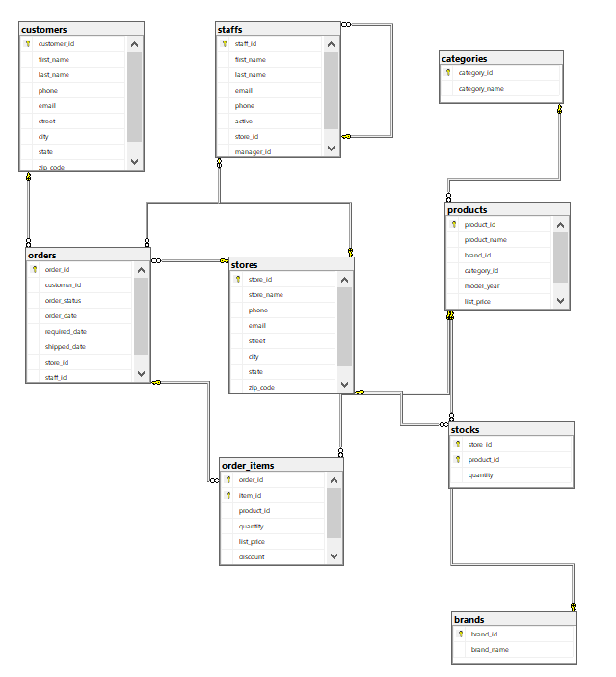Click the key icon beside store_id in stores
This screenshot has width=616, height=677.
coord(238,279)
